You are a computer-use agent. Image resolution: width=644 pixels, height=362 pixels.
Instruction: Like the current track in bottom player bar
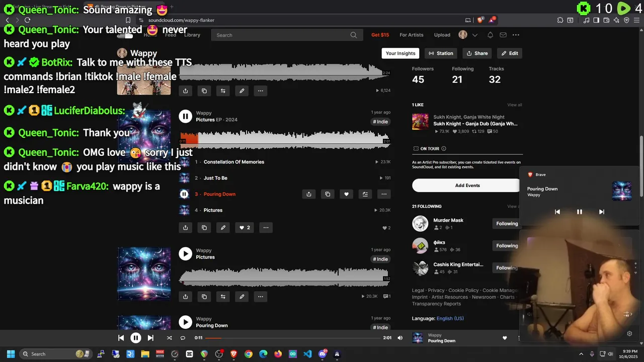[x=505, y=338]
